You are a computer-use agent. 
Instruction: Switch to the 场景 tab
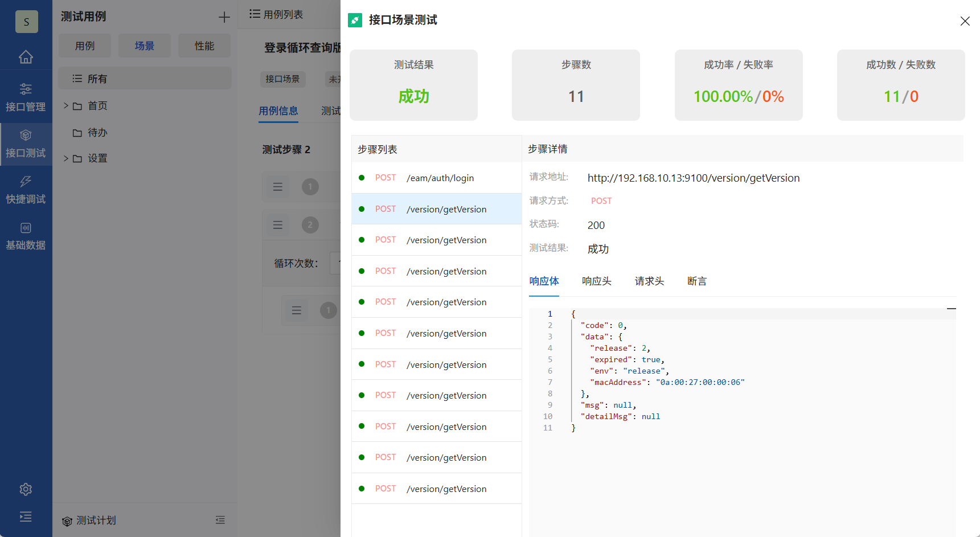click(145, 46)
